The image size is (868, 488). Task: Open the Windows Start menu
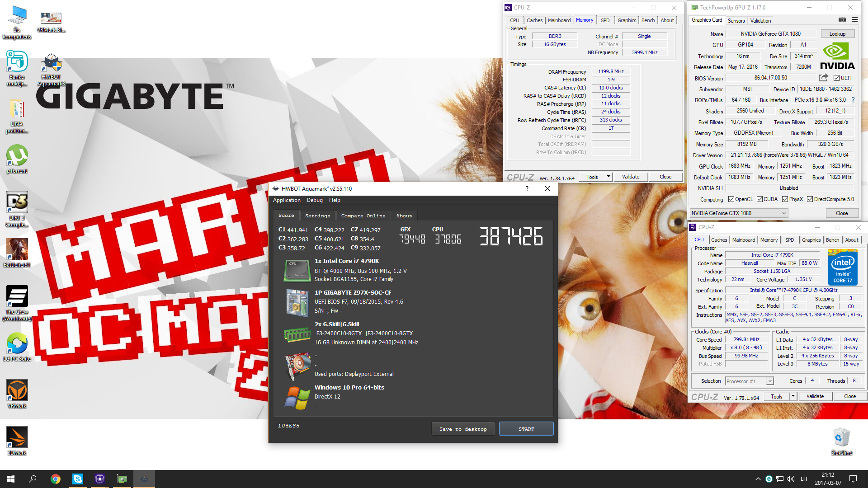tap(11, 479)
